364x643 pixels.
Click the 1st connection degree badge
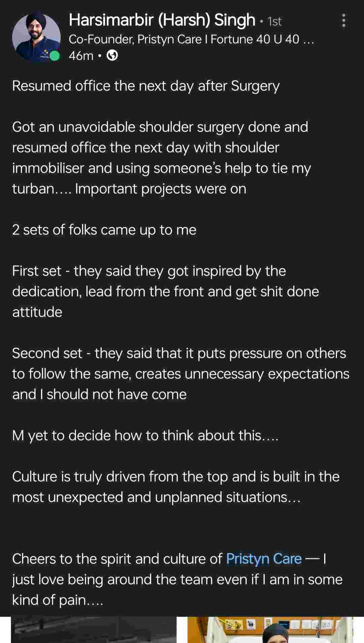coord(274,22)
